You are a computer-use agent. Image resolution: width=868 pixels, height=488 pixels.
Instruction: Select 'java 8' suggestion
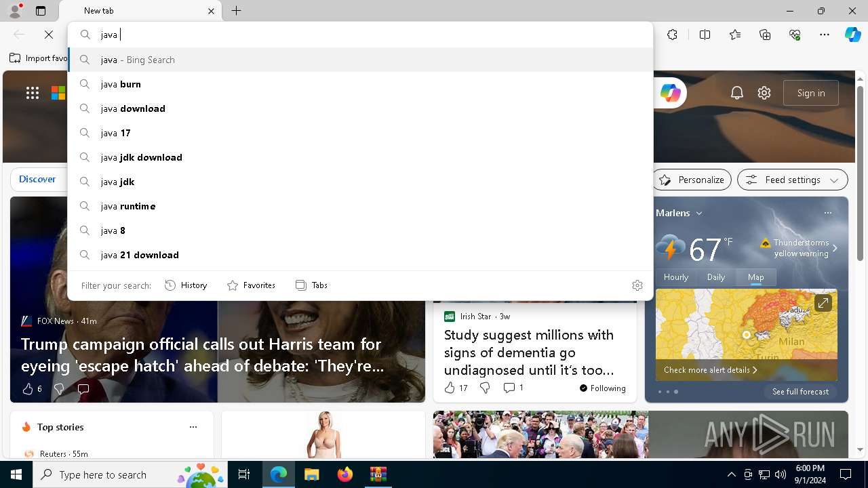361,230
